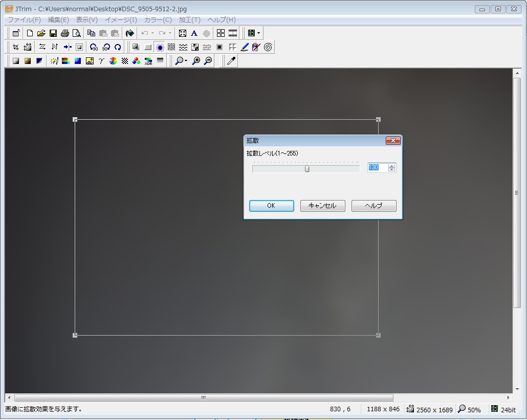Toggle the diffusion effect toolbar button
The image size is (527, 420).
[160, 47]
